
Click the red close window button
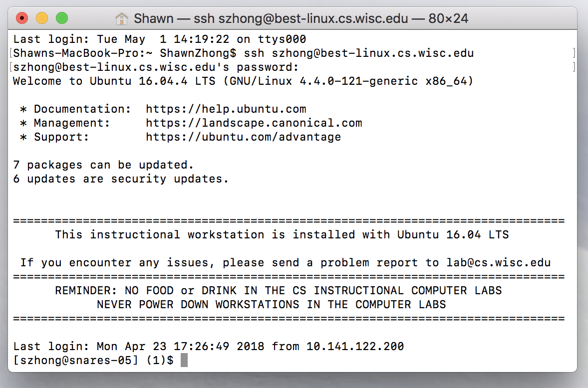(22, 18)
